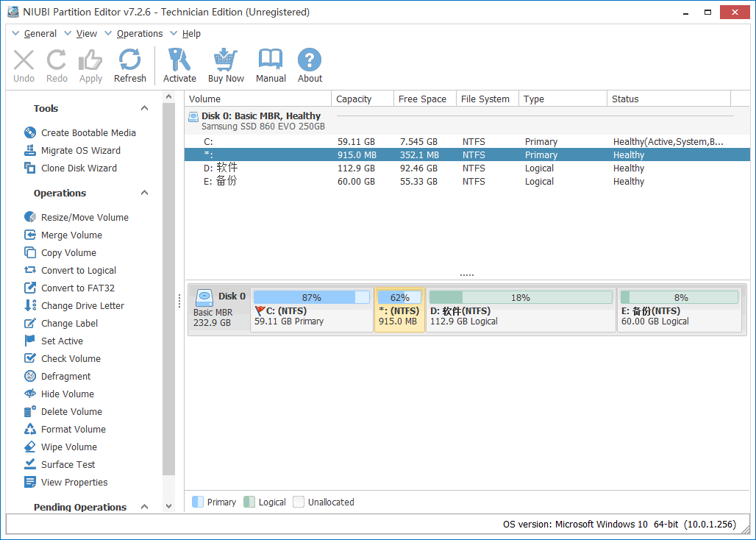This screenshot has height=540, width=756.
Task: Open the General menu
Action: 40,34
